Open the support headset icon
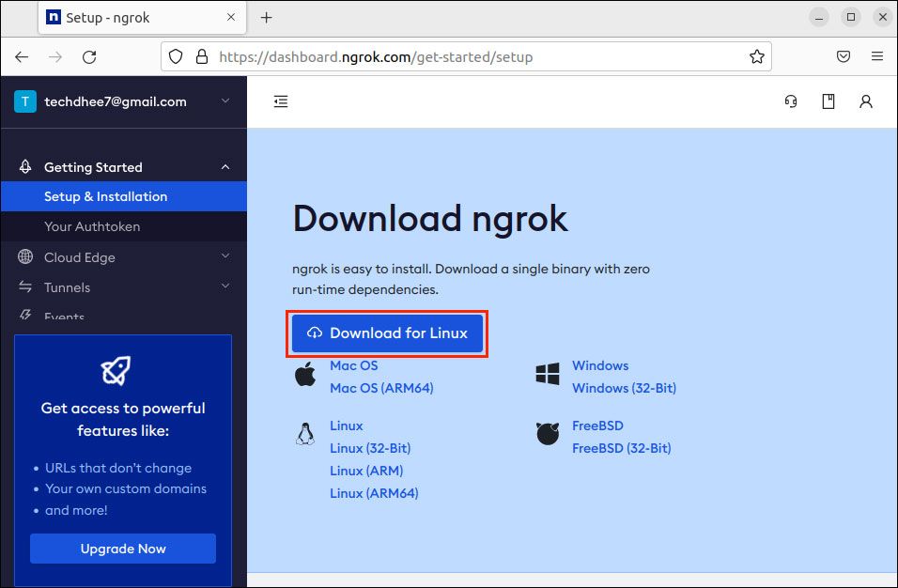This screenshot has width=898, height=588. [791, 101]
